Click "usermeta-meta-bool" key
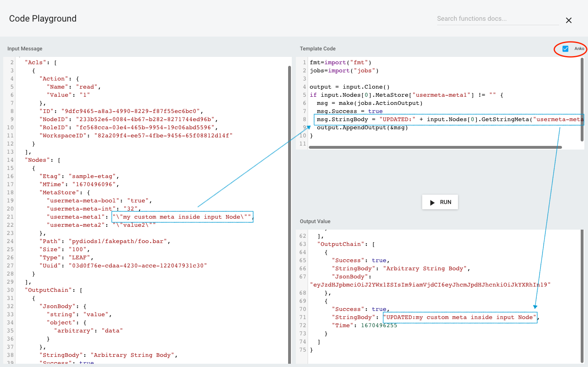The height and width of the screenshot is (367, 588). point(83,201)
